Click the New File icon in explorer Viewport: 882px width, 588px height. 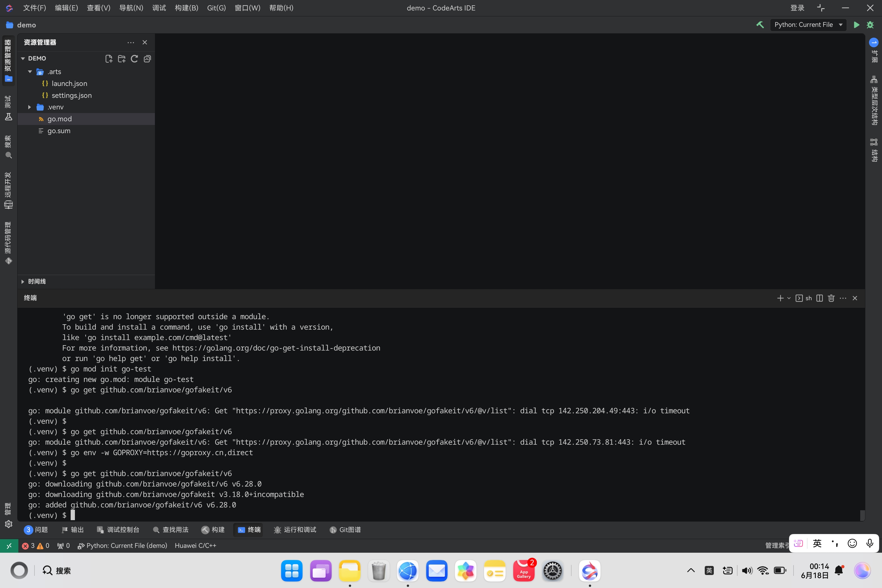[109, 59]
